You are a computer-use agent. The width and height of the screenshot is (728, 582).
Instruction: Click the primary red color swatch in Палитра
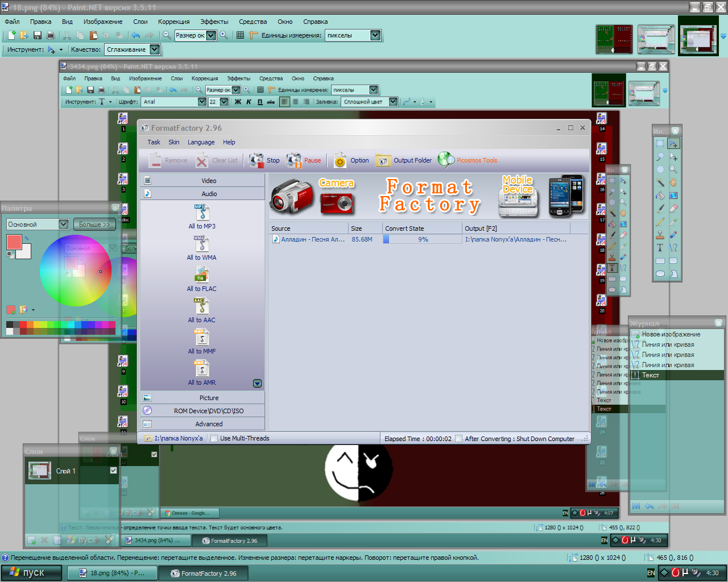point(14,242)
